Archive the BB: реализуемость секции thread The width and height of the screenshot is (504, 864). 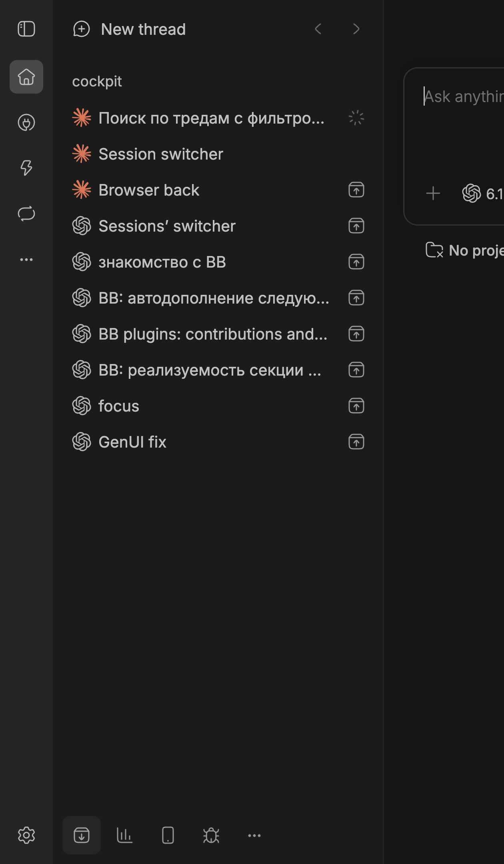356,370
